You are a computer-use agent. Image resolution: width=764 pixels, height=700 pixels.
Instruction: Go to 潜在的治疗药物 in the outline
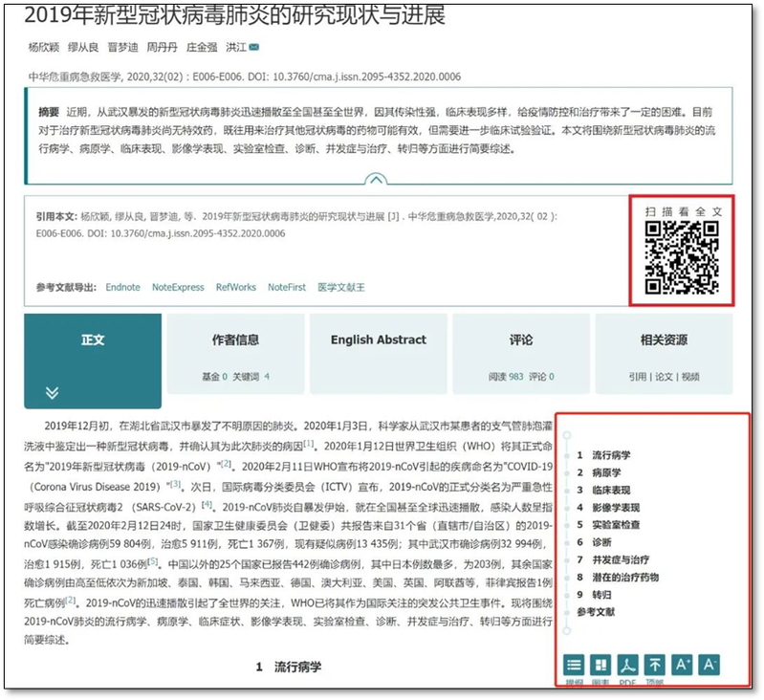(625, 578)
